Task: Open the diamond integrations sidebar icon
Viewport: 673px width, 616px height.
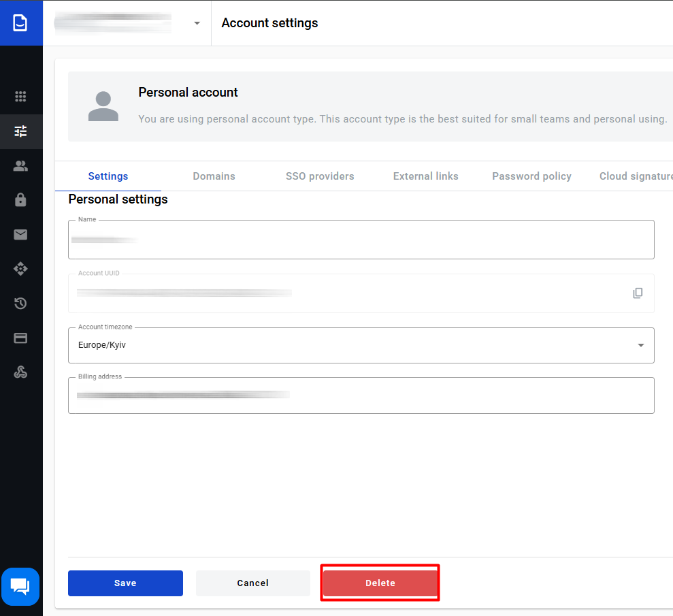Action: [20, 269]
